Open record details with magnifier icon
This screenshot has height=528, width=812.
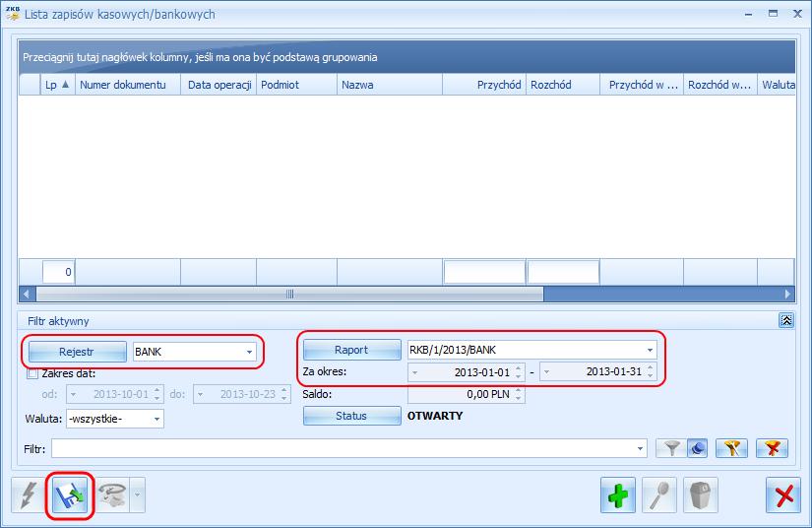[659, 495]
